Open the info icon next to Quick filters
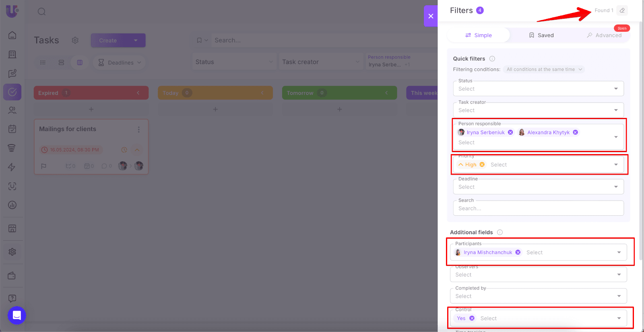 click(x=492, y=59)
